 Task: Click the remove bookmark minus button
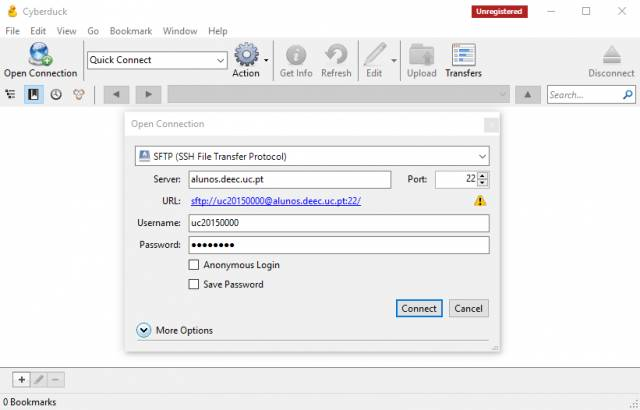56,380
